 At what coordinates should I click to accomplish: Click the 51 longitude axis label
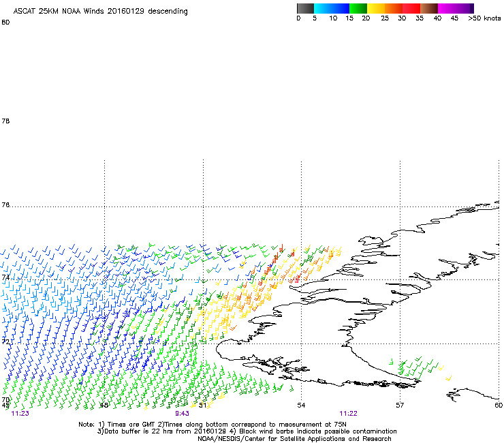202,405
